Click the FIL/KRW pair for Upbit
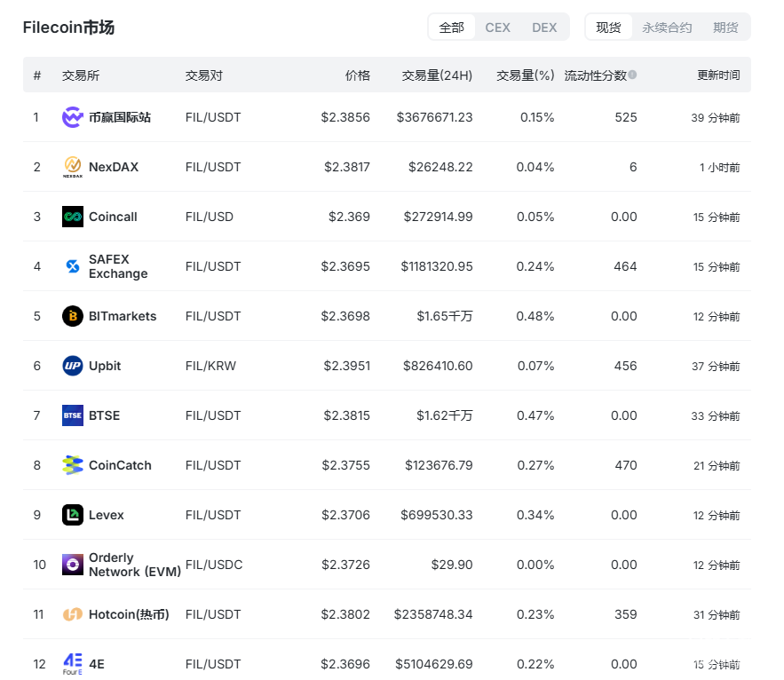The width and height of the screenshot is (784, 680). tap(210, 366)
